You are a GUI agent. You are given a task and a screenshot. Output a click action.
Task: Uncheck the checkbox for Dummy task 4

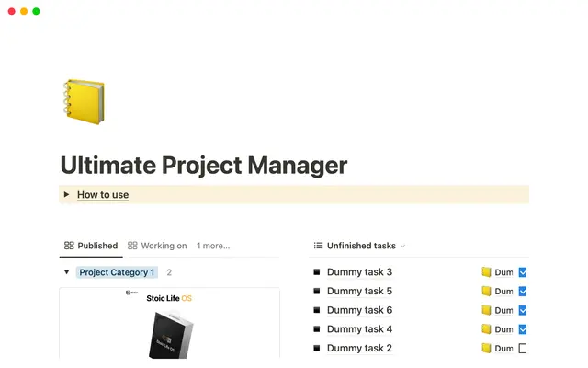click(x=523, y=329)
